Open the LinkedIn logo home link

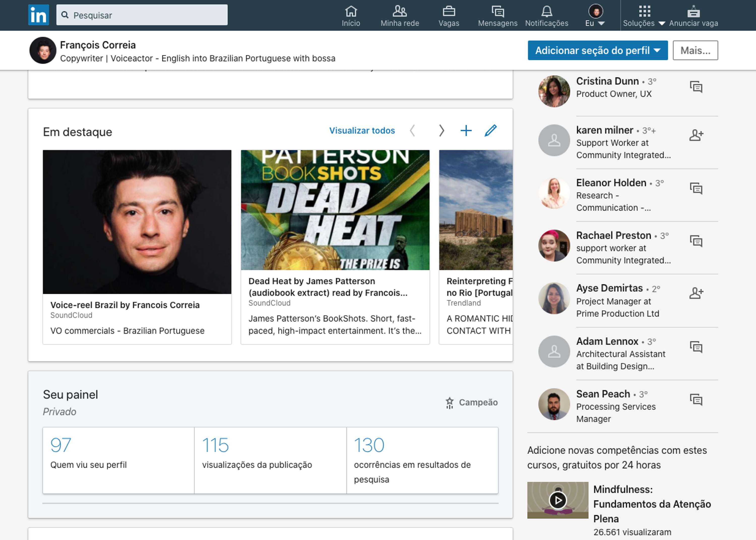pos(39,15)
